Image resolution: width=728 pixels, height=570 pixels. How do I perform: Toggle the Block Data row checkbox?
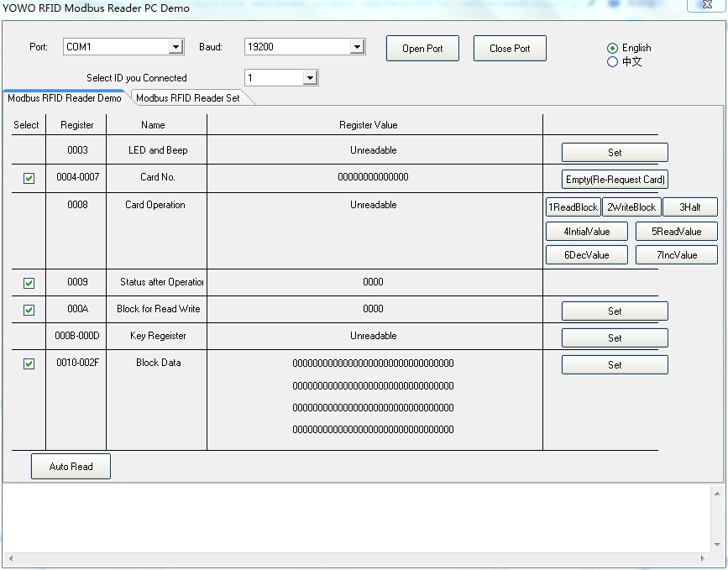29,363
